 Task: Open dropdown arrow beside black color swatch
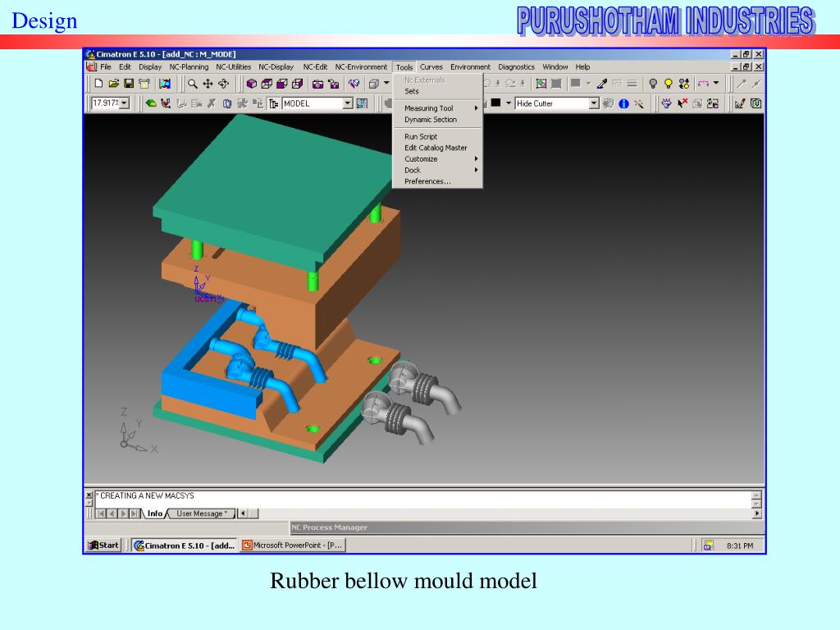(x=509, y=103)
